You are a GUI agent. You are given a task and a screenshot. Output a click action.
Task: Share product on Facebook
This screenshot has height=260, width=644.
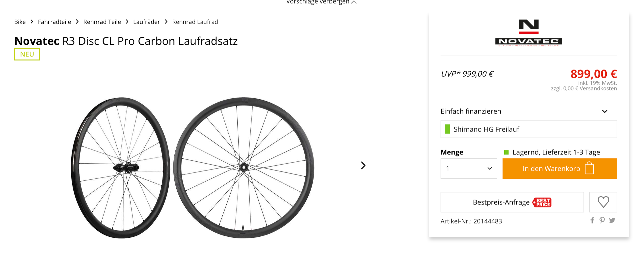pyautogui.click(x=592, y=220)
